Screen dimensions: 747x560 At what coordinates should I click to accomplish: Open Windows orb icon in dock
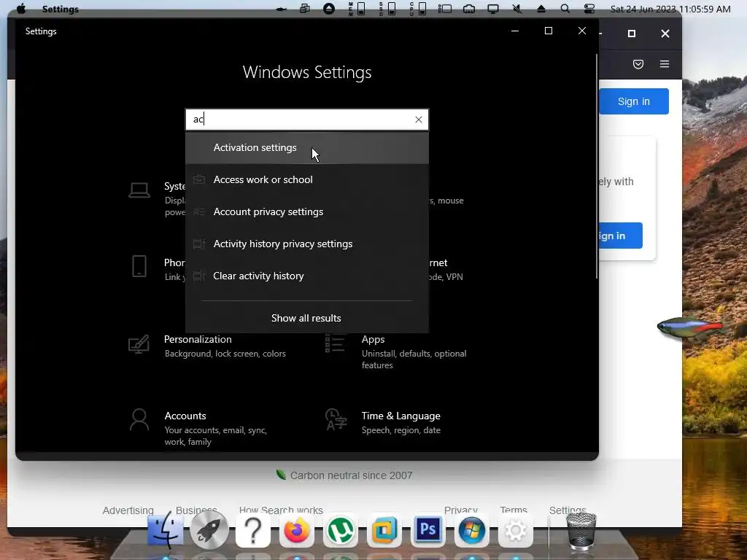click(x=472, y=530)
